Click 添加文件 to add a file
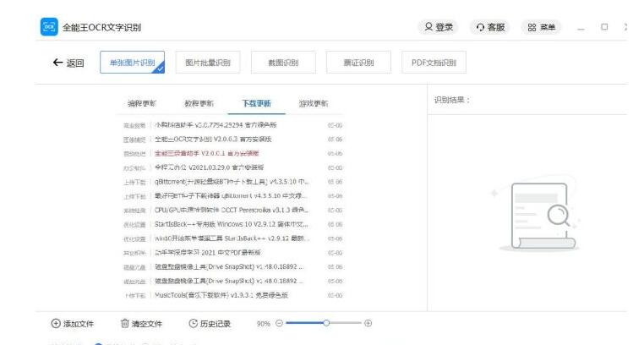This screenshot has height=345, width=644. point(73,324)
